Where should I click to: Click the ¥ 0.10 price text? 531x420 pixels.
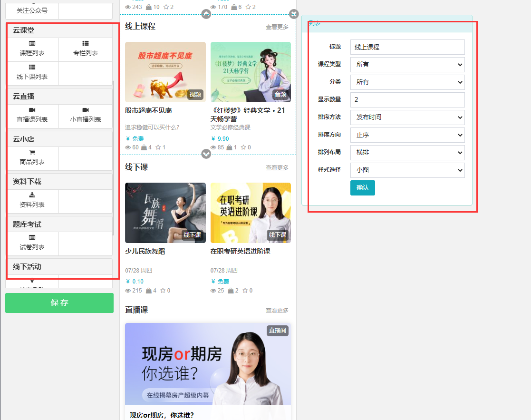coord(135,282)
